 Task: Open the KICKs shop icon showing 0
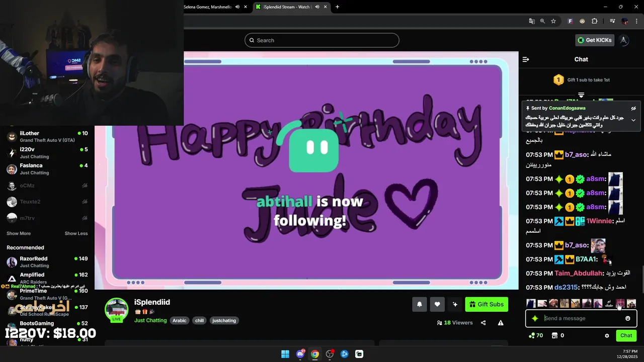coord(558,335)
